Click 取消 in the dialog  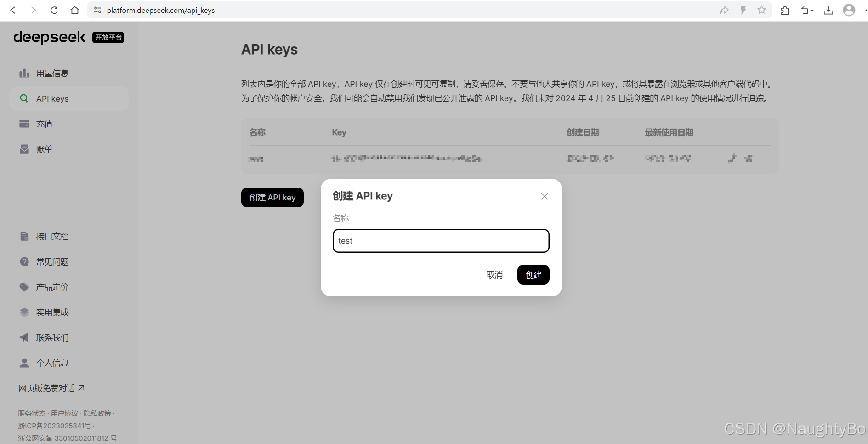[494, 275]
